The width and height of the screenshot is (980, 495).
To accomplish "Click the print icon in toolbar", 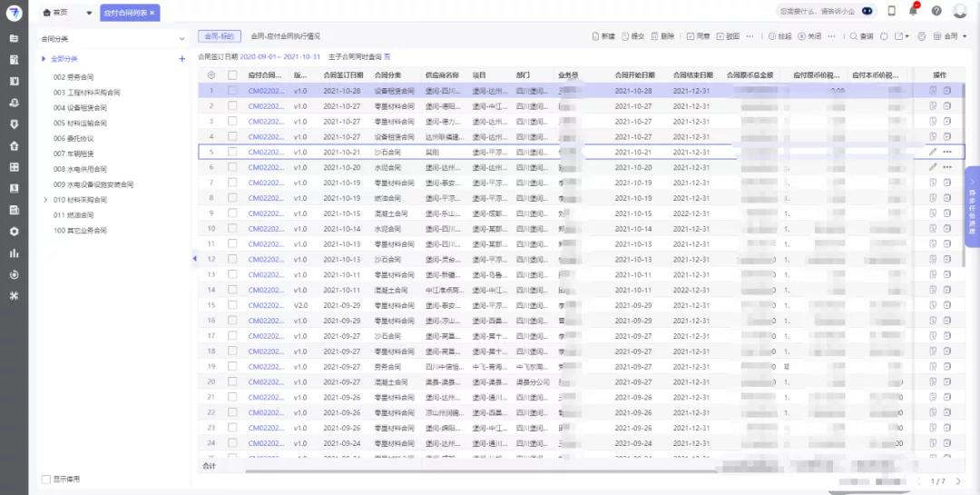I will pos(922,36).
